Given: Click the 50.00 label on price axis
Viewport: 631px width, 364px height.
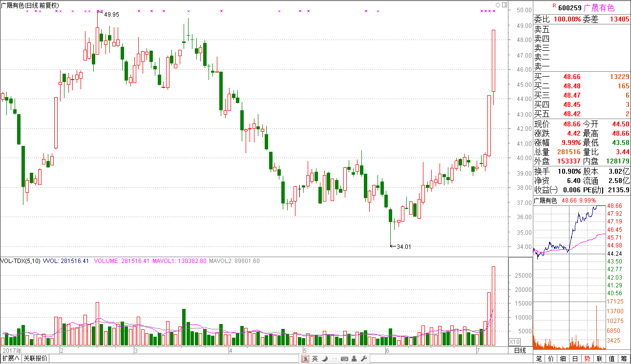Looking at the screenshot, I should pos(525,10).
